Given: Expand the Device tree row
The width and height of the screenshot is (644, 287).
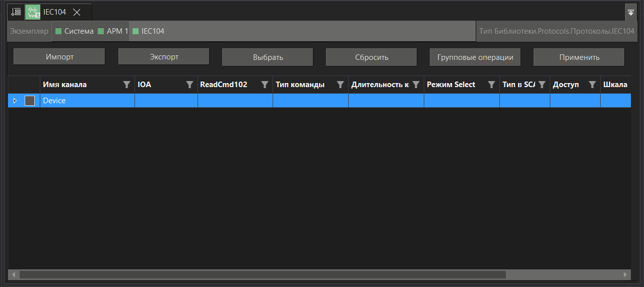Looking at the screenshot, I should tap(15, 101).
